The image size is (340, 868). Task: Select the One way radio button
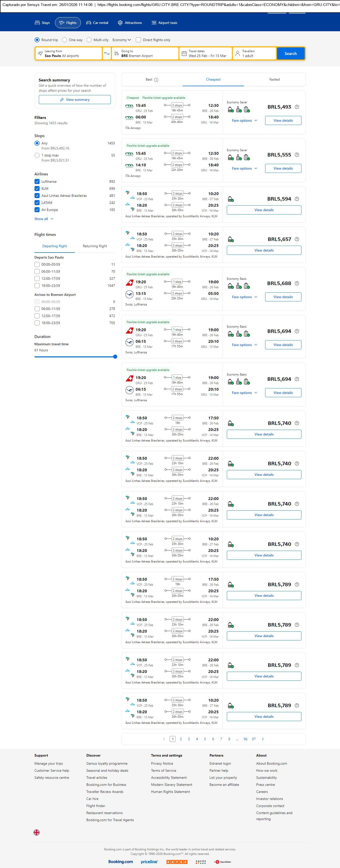(65, 40)
